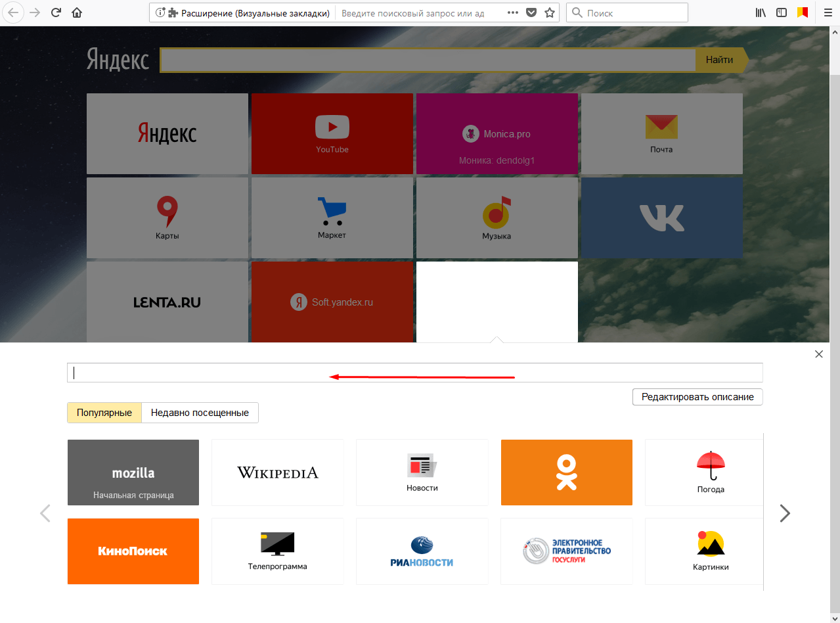840x623 pixels.
Task: Reload the current page
Action: point(56,12)
